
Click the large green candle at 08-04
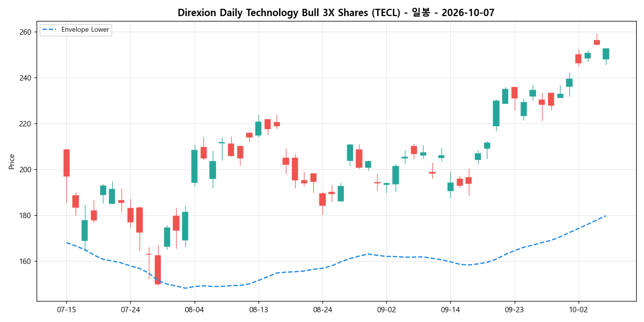point(194,166)
